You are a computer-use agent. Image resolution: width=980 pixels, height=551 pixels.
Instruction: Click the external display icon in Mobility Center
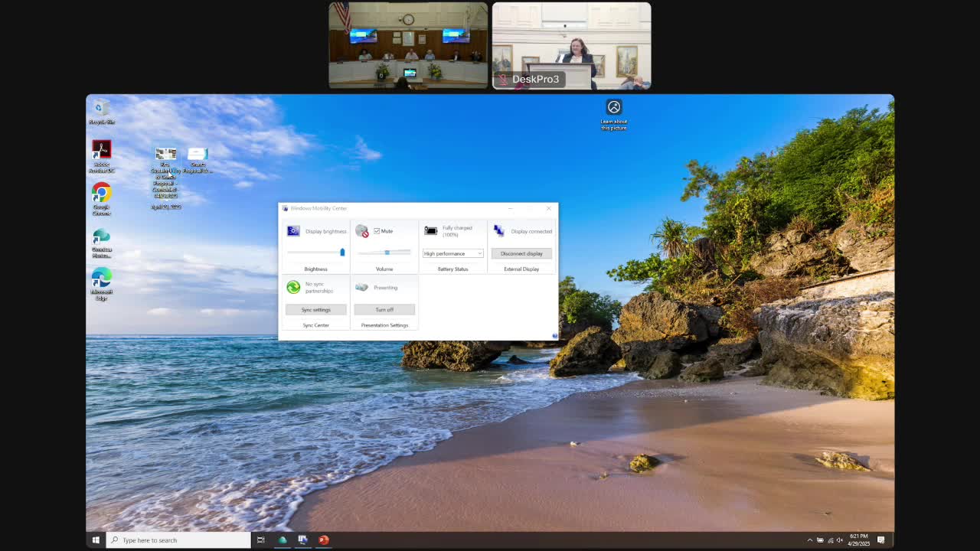click(x=499, y=230)
